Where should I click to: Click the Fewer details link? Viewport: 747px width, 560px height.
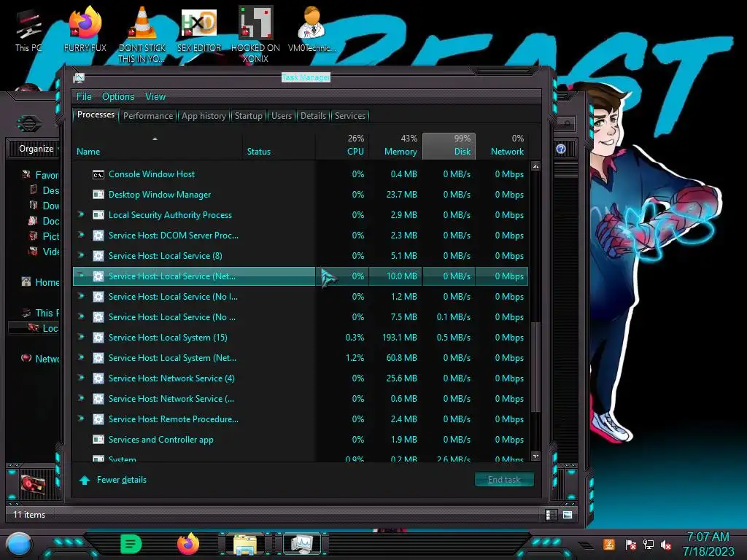(x=122, y=480)
